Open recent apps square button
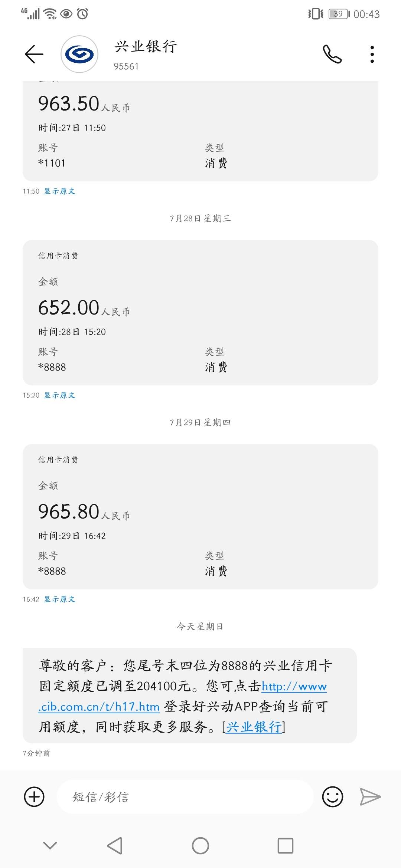This screenshot has width=401, height=868. [x=286, y=845]
